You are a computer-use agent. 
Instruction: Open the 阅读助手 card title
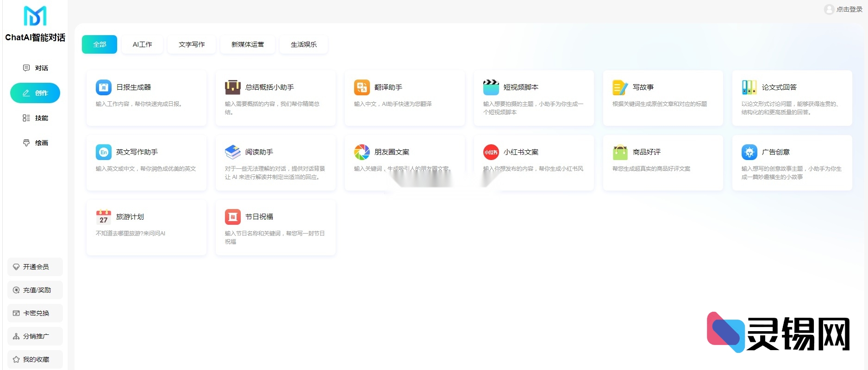tap(259, 152)
